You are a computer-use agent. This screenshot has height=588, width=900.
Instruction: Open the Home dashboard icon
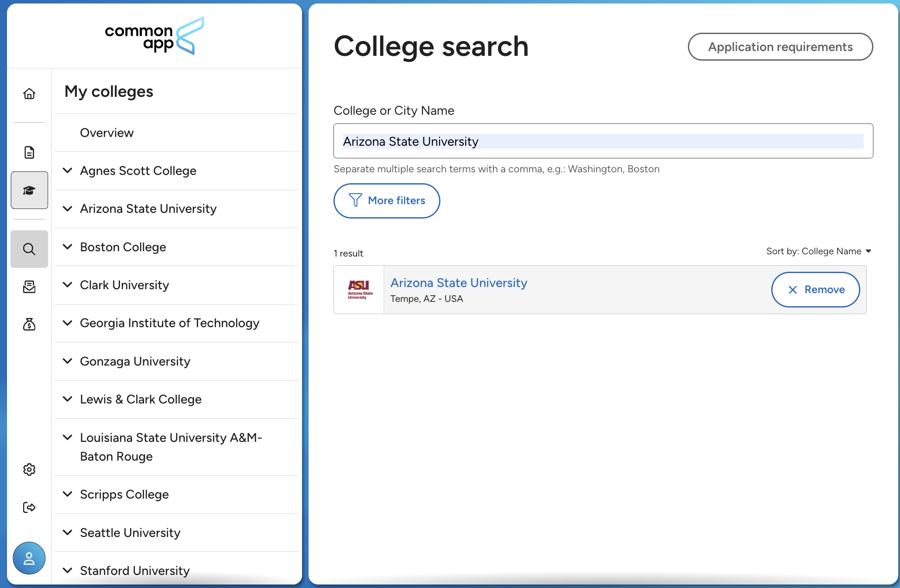(x=29, y=93)
